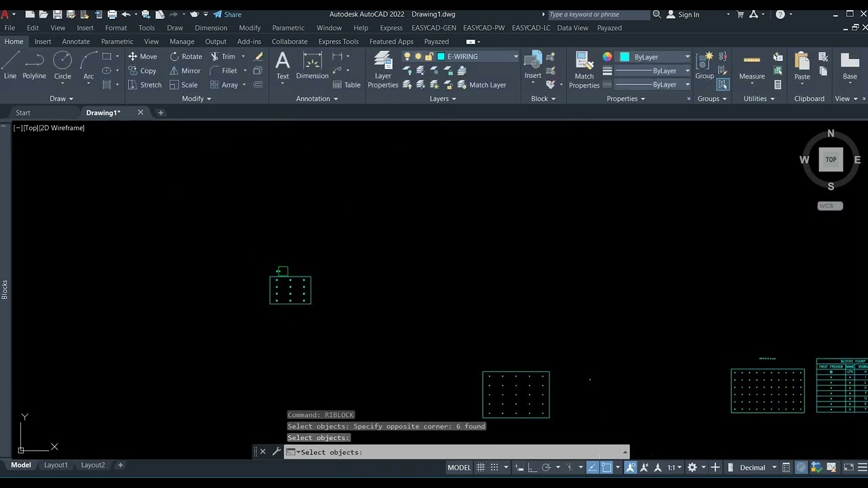This screenshot has height=488, width=868.
Task: Open the Start file tab
Action: (x=23, y=113)
